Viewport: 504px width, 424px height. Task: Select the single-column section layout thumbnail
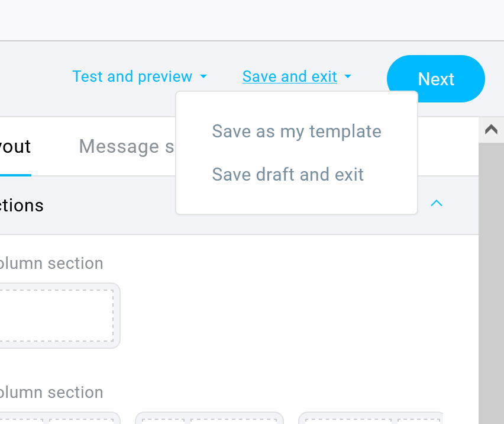(x=56, y=316)
